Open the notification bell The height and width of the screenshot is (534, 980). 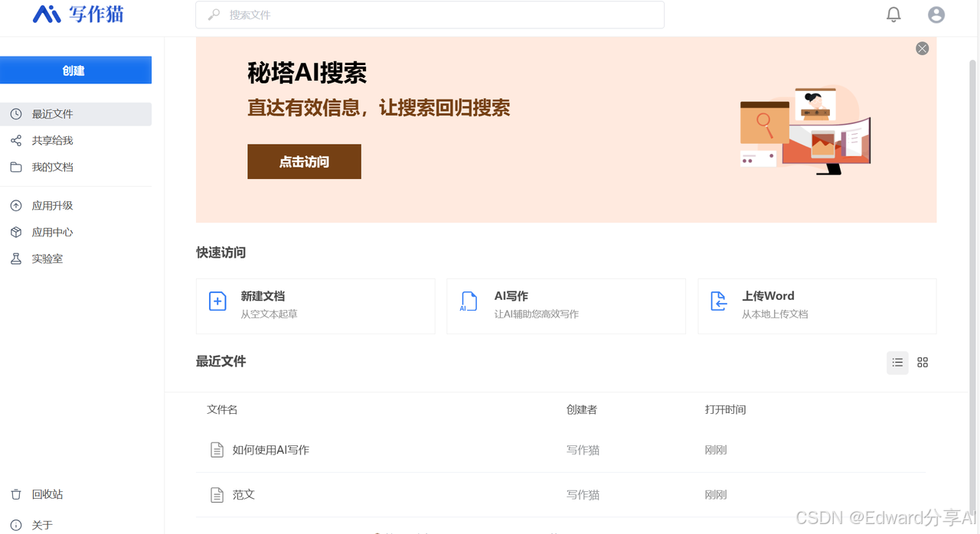coord(893,15)
